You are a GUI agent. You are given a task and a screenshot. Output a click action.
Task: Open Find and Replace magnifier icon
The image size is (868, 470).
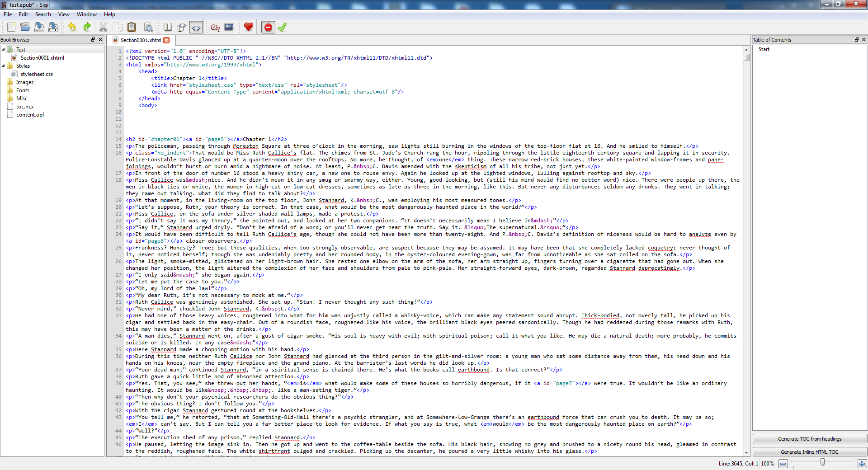pyautogui.click(x=148, y=27)
